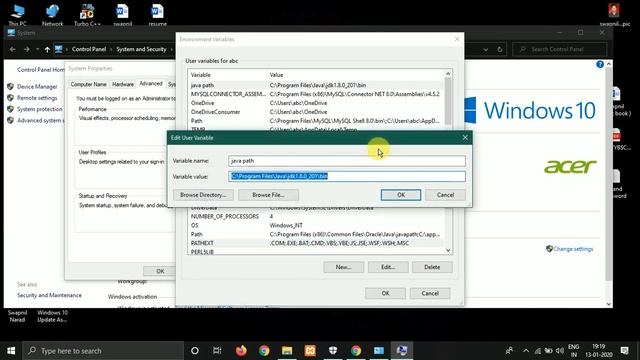Select NUMBER_OF_PROCESSORS system variable
Viewport: 640px width, 360px height.
click(x=316, y=216)
